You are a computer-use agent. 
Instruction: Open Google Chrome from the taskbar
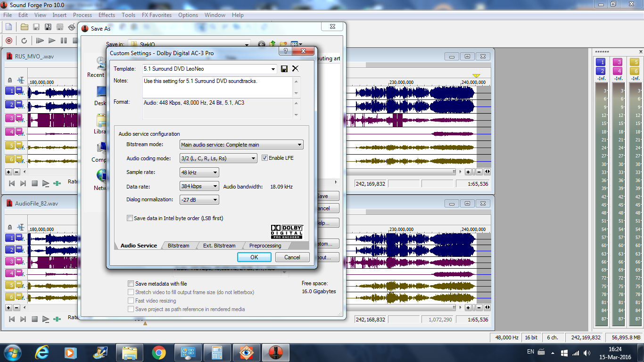[159, 352]
